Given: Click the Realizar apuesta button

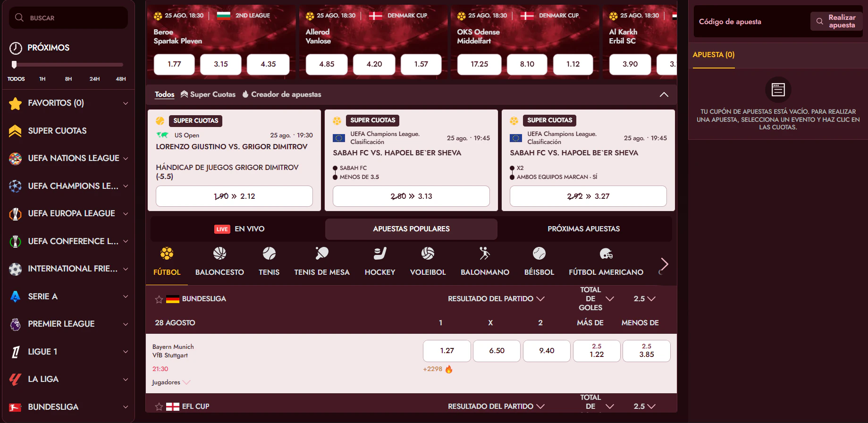Looking at the screenshot, I should (x=836, y=21).
